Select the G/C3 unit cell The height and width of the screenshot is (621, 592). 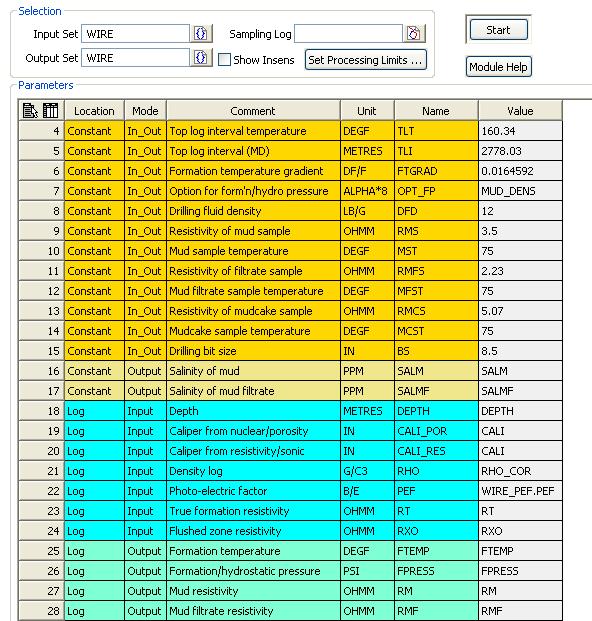pos(367,471)
